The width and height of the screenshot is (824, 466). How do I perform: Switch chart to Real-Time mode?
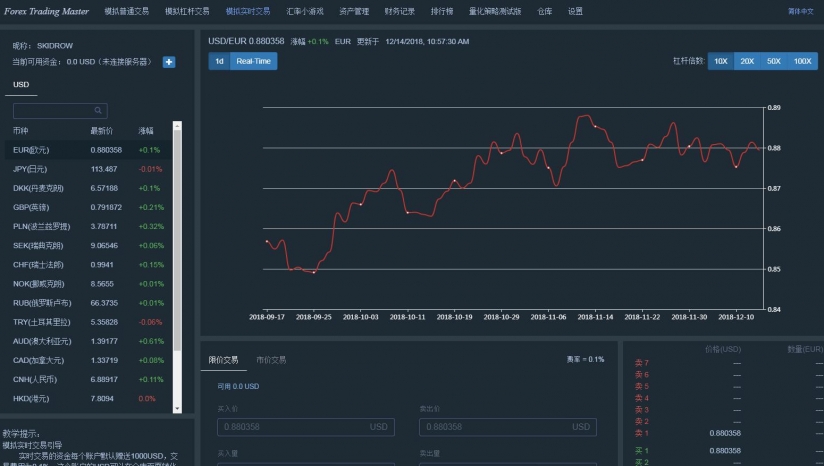(254, 61)
